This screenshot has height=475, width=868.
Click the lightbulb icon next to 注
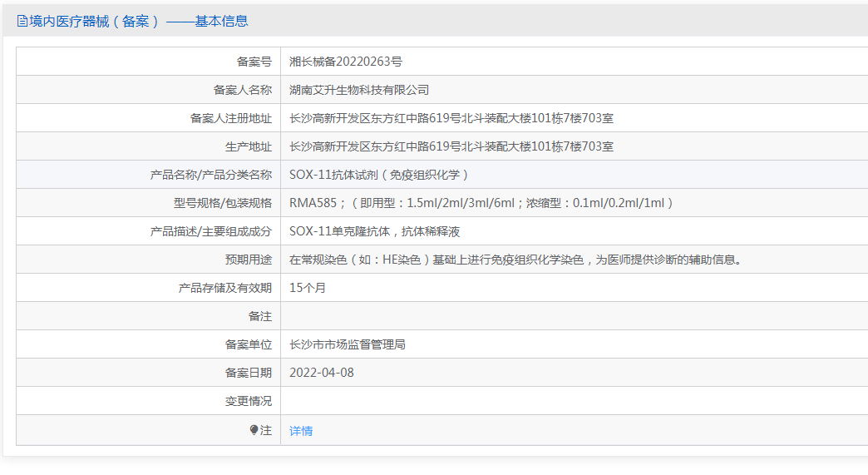(x=254, y=430)
